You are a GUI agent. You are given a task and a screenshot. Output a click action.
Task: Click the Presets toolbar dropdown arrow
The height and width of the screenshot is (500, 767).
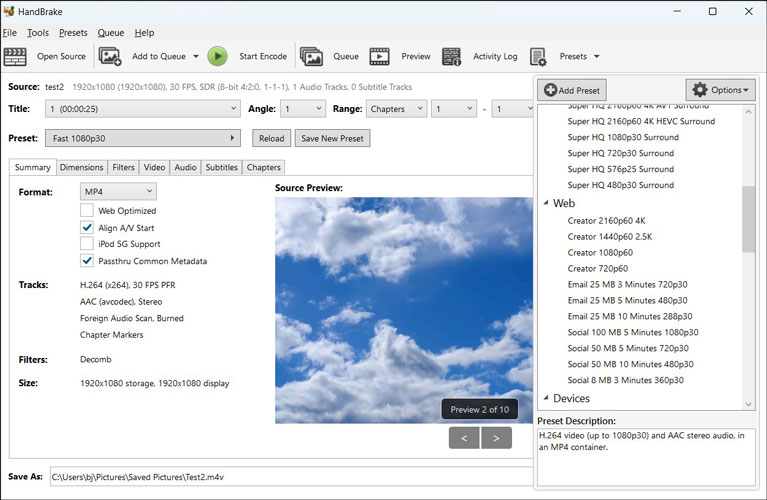pyautogui.click(x=597, y=56)
